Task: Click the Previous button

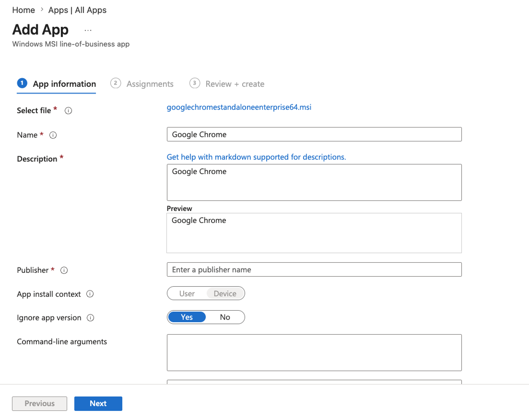Action: [39, 404]
